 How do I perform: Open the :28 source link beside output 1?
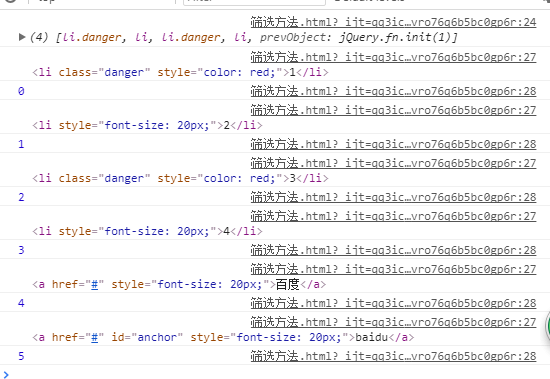[393, 144]
